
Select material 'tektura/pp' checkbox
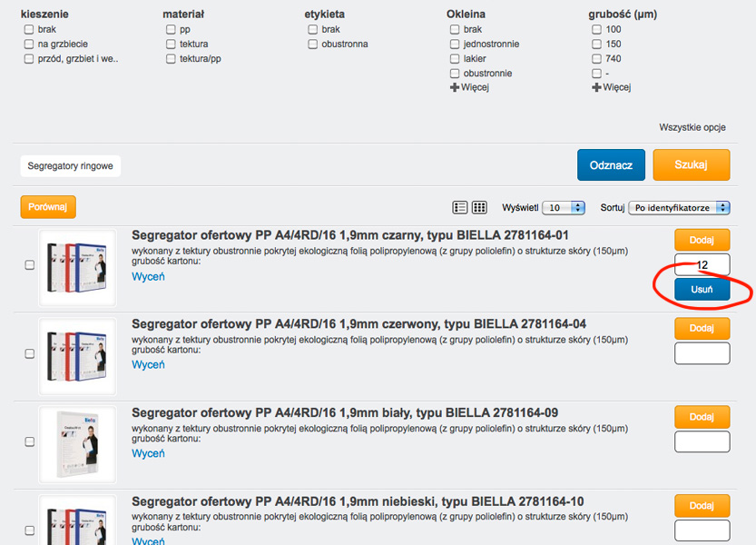point(171,59)
